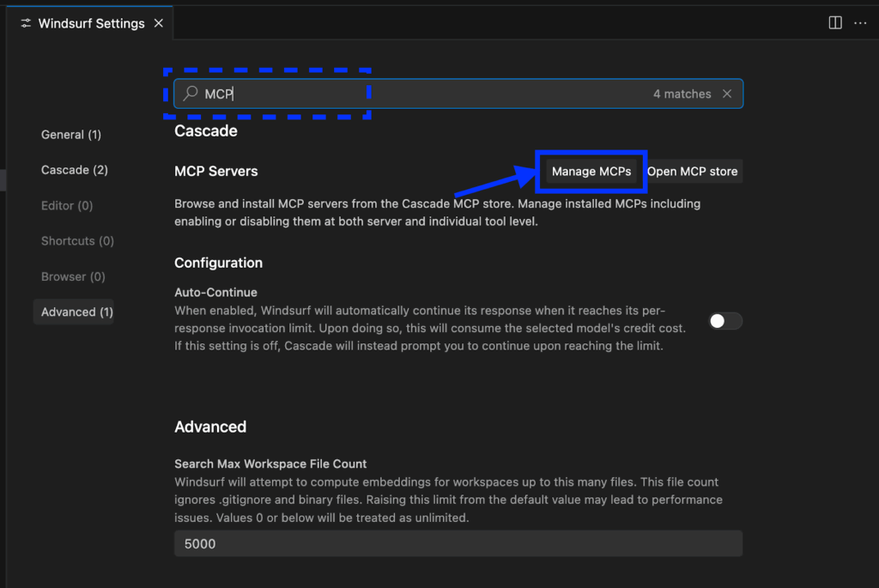Clear the MCP search query
This screenshot has height=588, width=879.
(x=727, y=94)
